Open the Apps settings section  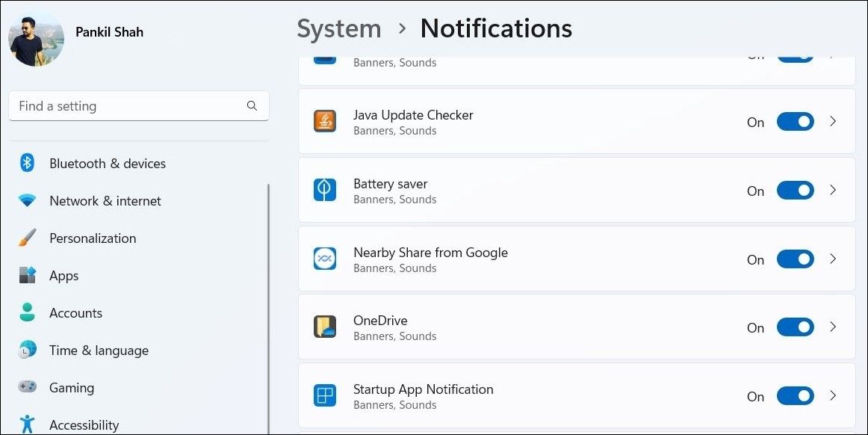click(x=63, y=275)
